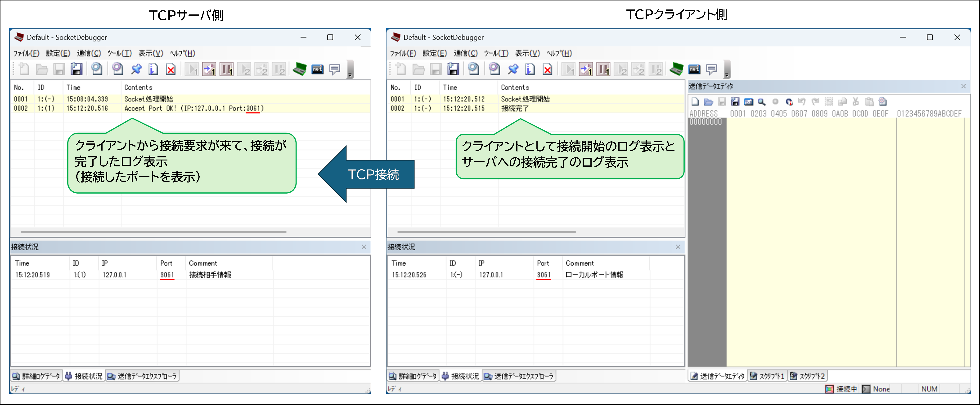Viewport: 980px width, 405px height.
Task: Close the 接続状況 panel in left window
Action: [364, 247]
